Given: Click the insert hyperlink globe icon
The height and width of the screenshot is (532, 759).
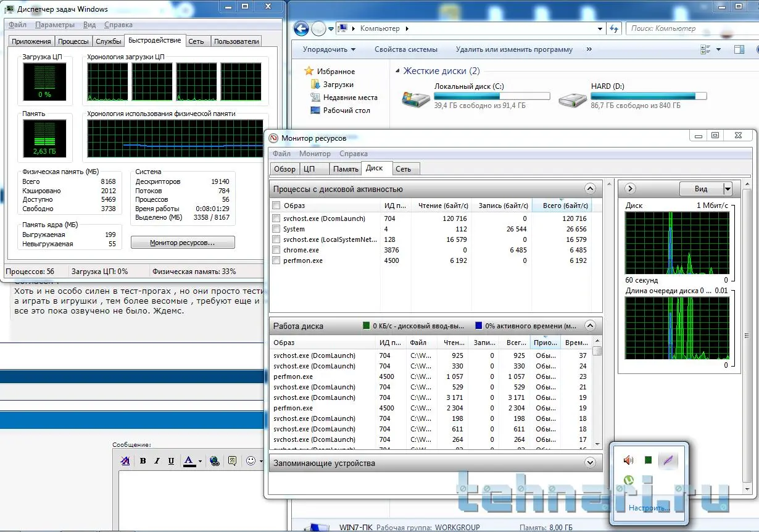Looking at the screenshot, I should pos(214,461).
